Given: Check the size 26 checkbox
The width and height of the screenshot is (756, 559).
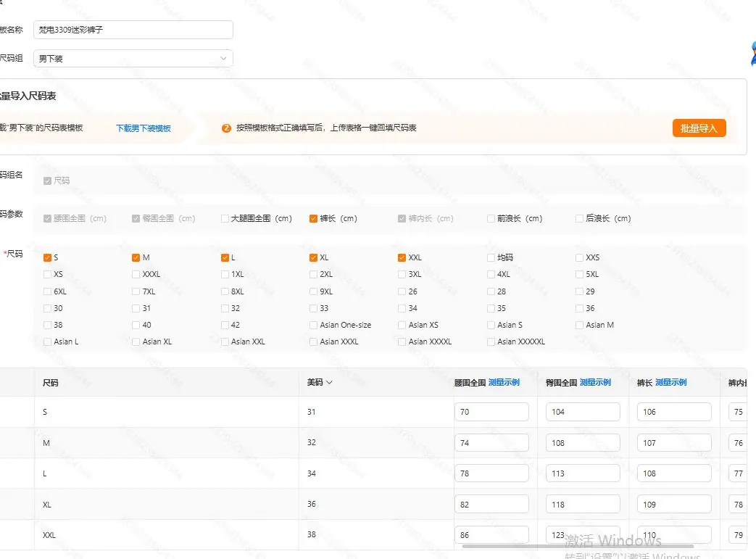Looking at the screenshot, I should pos(402,291).
